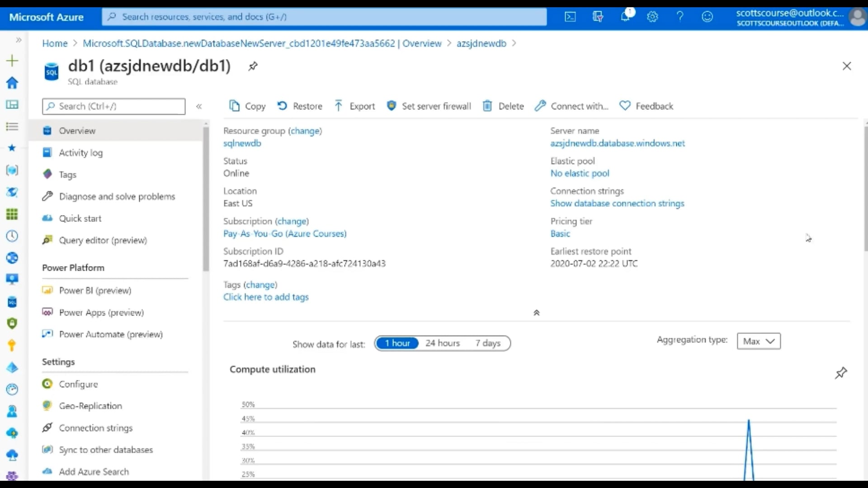
Task: Open Query editor (preview) menu item
Action: tap(103, 240)
